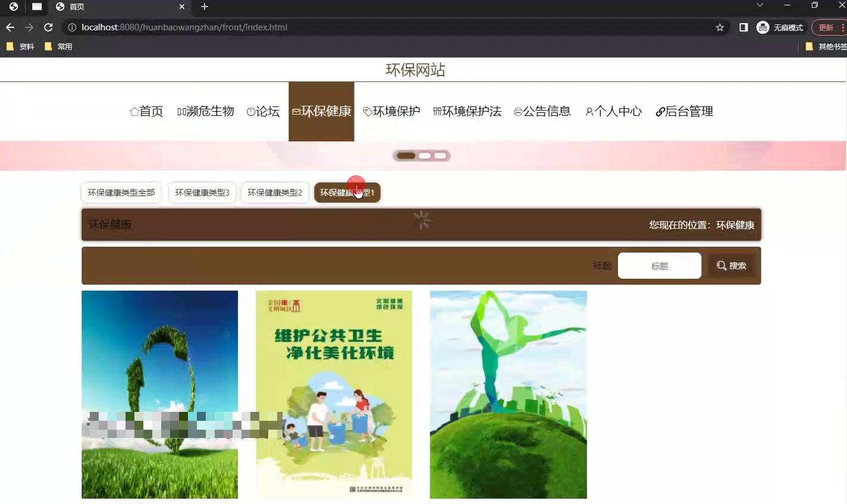Open the 环境保护法 page
This screenshot has width=847, height=504.
(x=468, y=111)
